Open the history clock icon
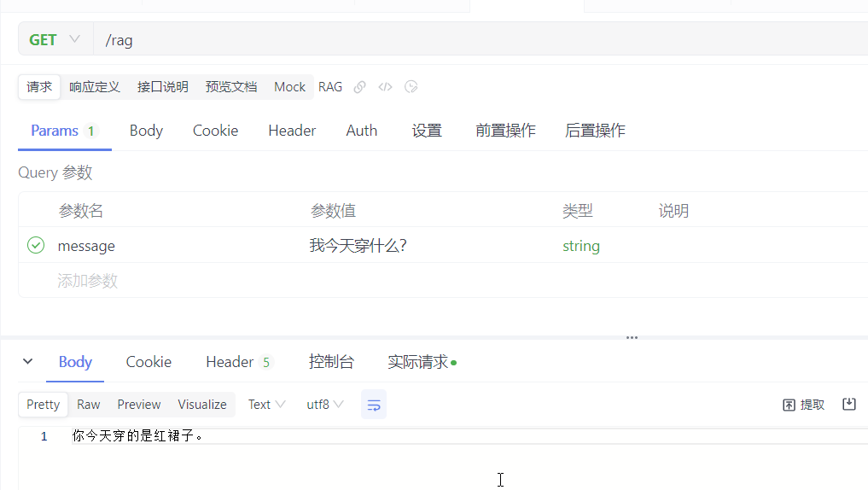This screenshot has width=868, height=490. coord(411,87)
